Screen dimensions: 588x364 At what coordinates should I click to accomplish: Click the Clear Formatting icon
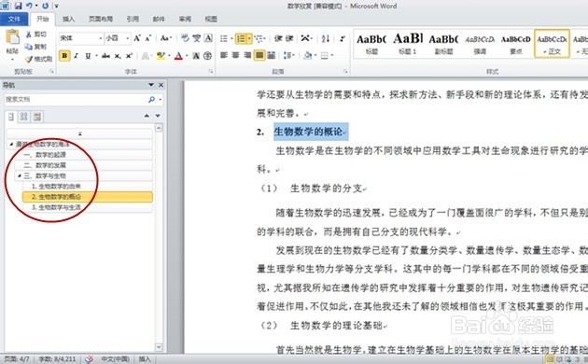pyautogui.click(x=185, y=38)
